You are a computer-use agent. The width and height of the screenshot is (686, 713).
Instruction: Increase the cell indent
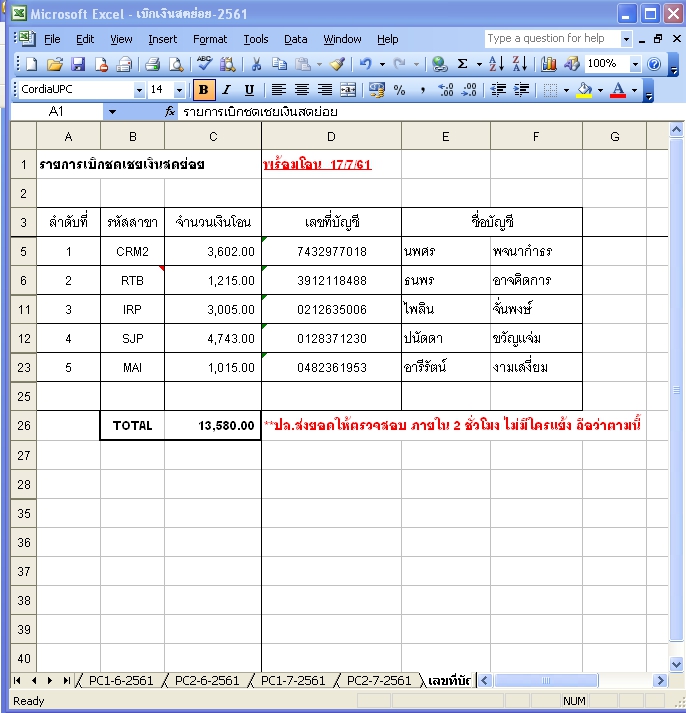521,90
